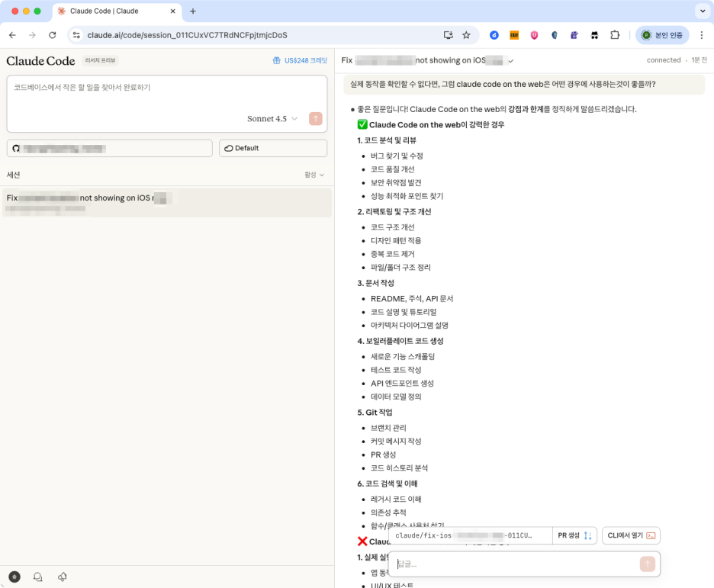
Task: Click the bullet 브랜치 관리
Action: (388, 428)
